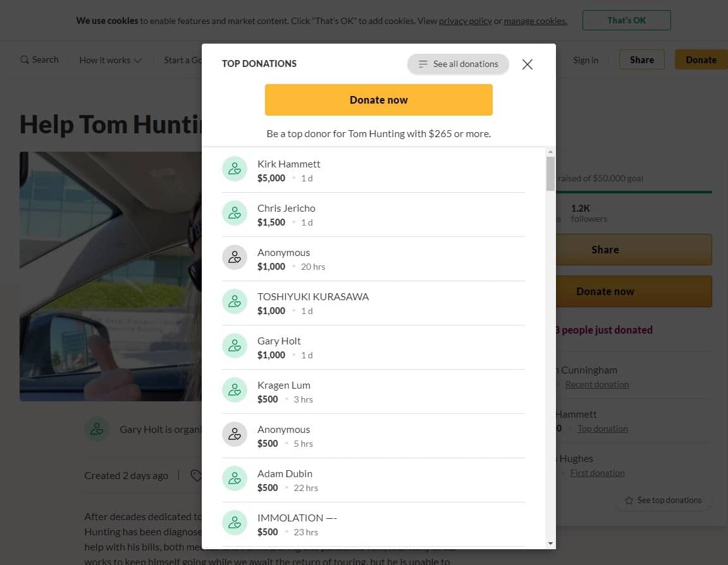Click the scroll up arrow in dialog
Viewport: 728px width, 565px height.
point(550,152)
